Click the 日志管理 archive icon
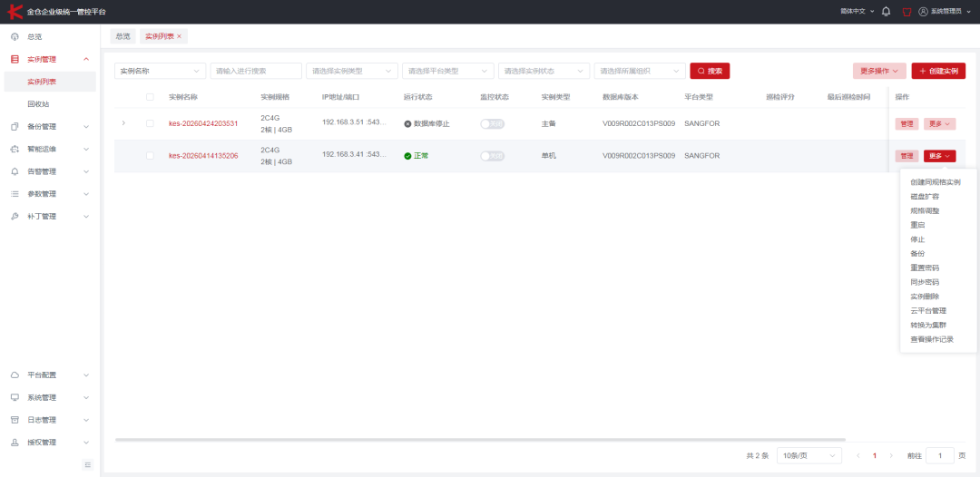The width and height of the screenshot is (980, 477). pyautogui.click(x=15, y=420)
